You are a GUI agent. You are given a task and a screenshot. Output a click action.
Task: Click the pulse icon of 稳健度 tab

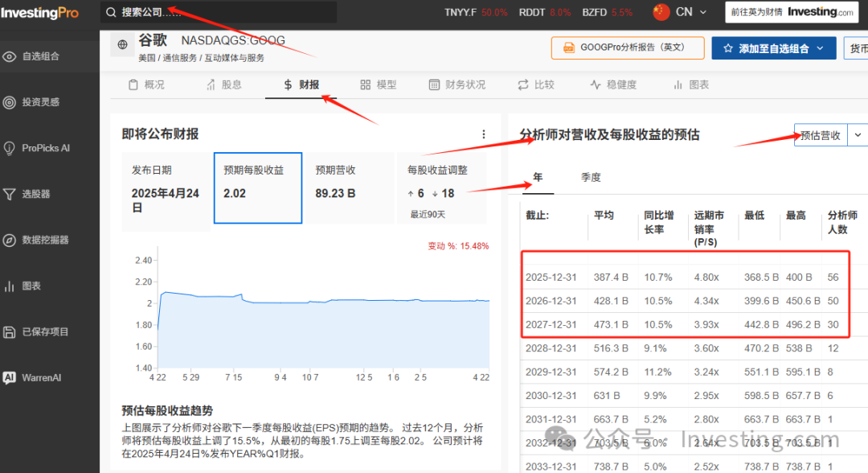pyautogui.click(x=595, y=84)
